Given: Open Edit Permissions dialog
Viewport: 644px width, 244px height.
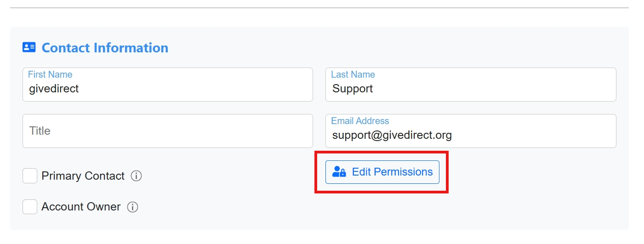Looking at the screenshot, I should (382, 172).
